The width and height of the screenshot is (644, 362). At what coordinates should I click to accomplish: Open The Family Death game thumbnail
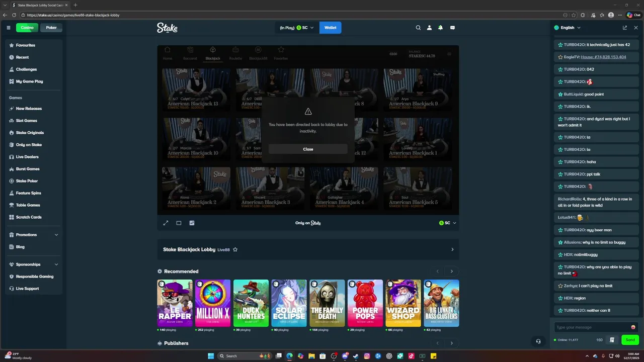click(327, 303)
